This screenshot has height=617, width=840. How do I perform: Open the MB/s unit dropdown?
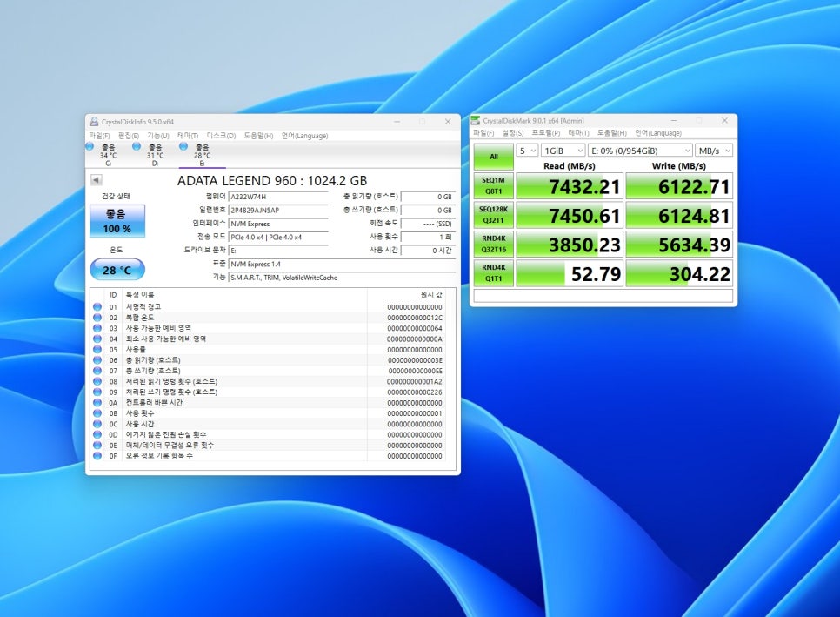point(714,151)
